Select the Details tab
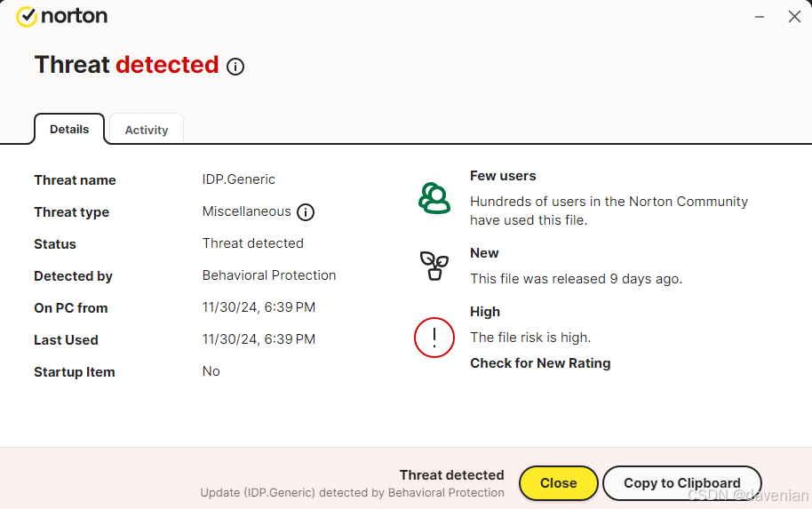The width and height of the screenshot is (812, 509). (69, 129)
